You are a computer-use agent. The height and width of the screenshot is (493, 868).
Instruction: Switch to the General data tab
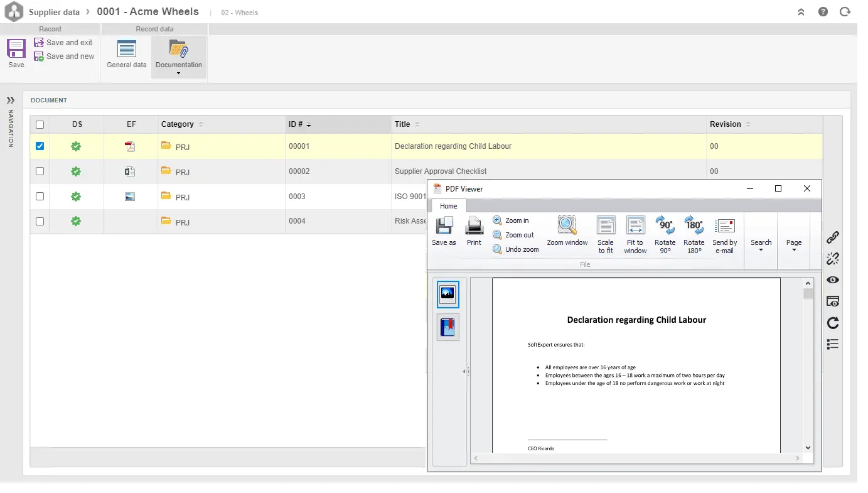coord(126,55)
